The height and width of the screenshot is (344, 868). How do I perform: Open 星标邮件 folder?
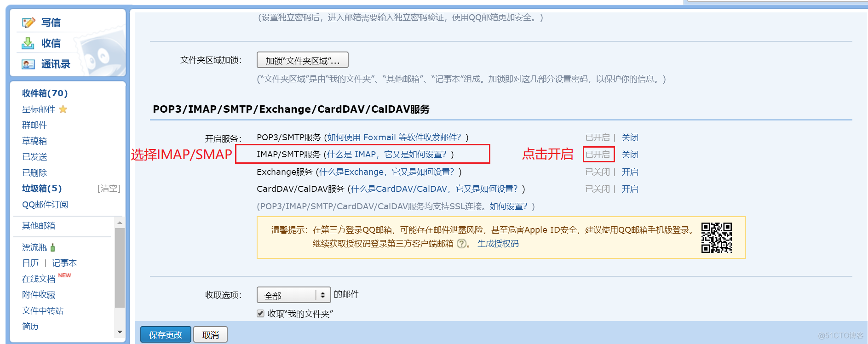39,109
